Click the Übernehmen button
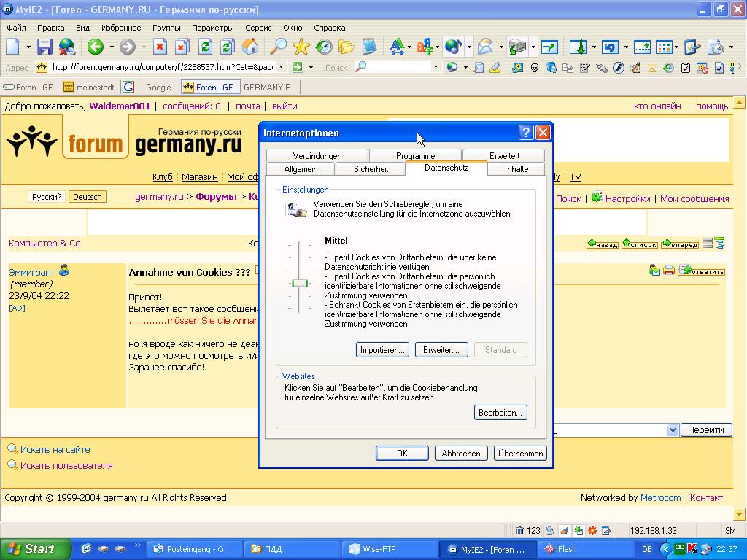This screenshot has height=560, width=747. [x=520, y=453]
